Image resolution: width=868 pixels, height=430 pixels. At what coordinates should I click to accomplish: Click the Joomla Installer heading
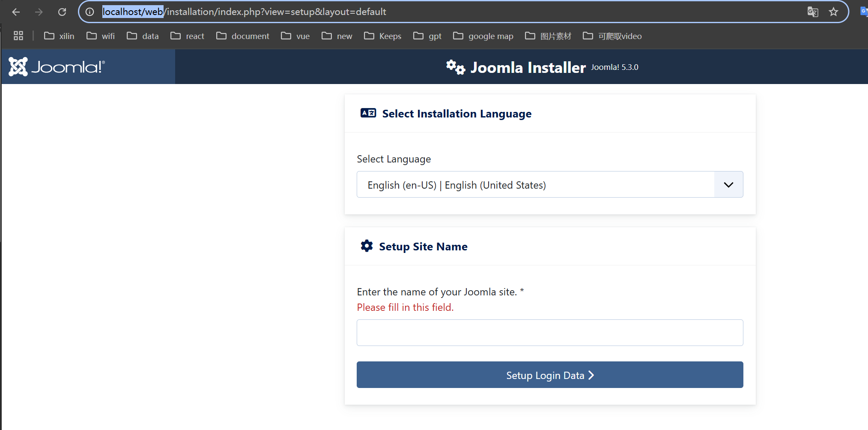(x=528, y=68)
